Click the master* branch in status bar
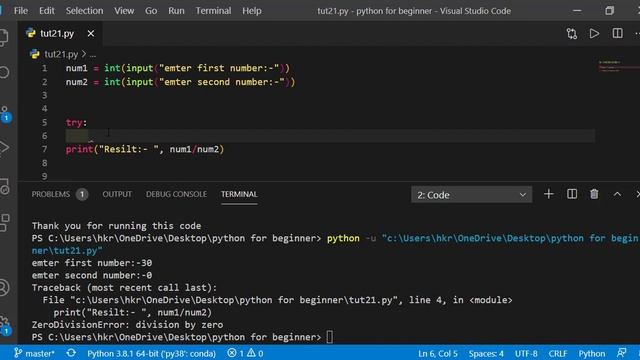The height and width of the screenshot is (360, 640). pyautogui.click(x=35, y=353)
